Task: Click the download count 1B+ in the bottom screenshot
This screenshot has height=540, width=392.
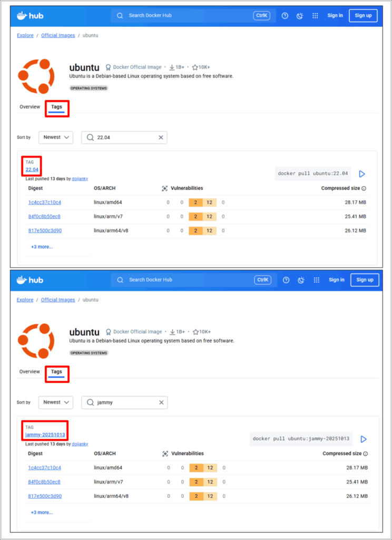Action: coord(177,332)
